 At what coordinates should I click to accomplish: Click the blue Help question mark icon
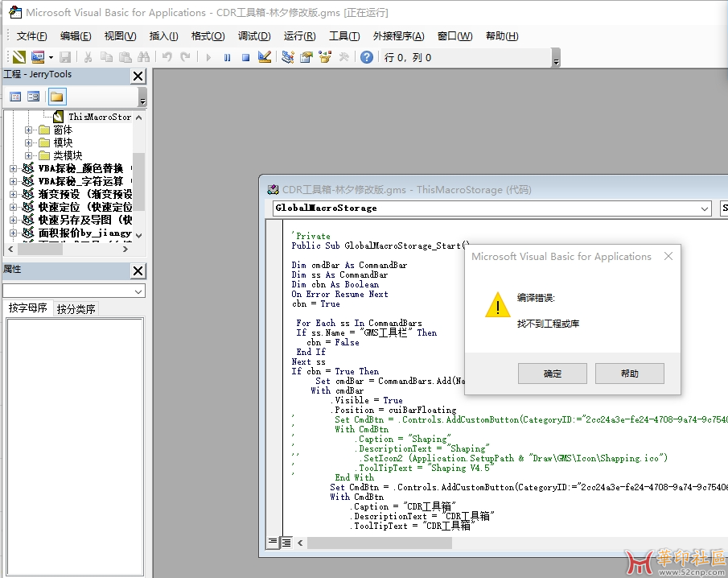coord(367,57)
